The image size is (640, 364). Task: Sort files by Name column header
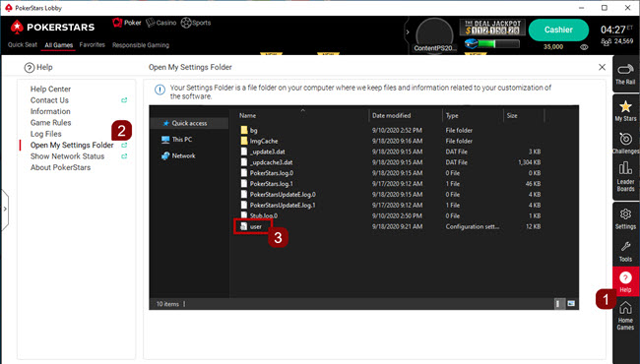point(248,116)
